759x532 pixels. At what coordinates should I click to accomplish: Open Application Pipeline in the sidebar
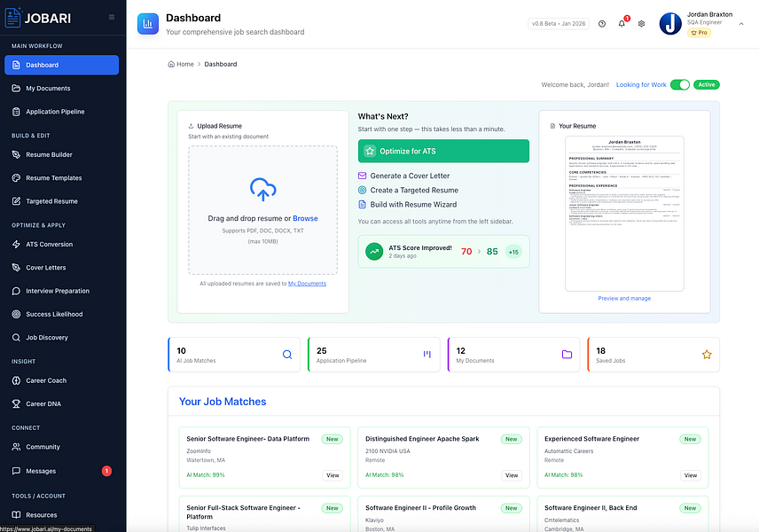[x=61, y=112]
